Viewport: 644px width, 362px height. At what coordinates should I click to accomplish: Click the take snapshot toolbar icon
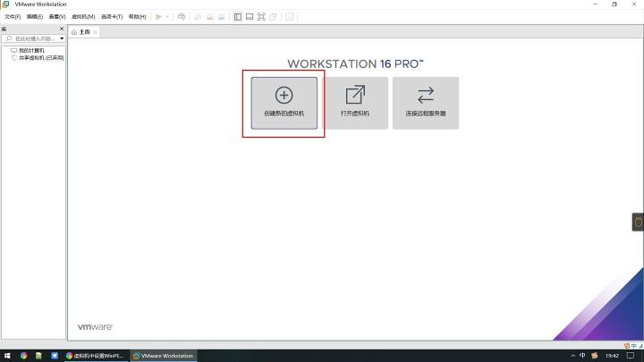point(198,17)
